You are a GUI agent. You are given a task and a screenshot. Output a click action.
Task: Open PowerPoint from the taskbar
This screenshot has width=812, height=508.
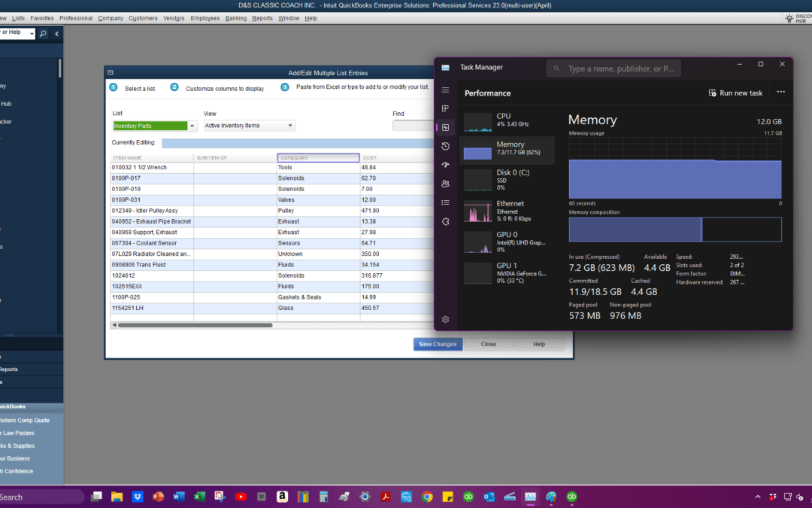pos(158,497)
